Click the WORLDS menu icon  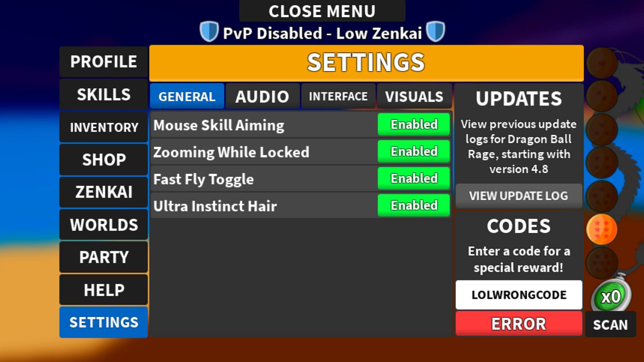pyautogui.click(x=104, y=225)
